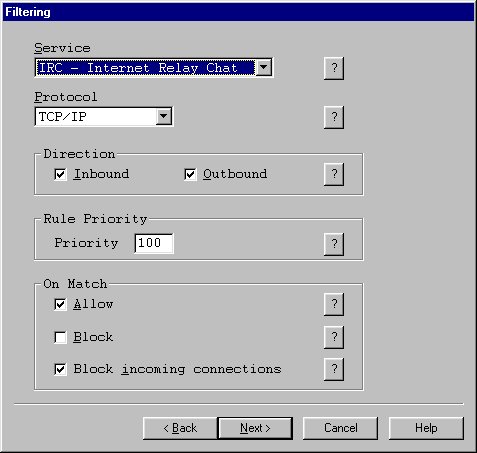Viewport: 477px width, 453px height.
Task: Open help for the Service field
Action: click(334, 68)
